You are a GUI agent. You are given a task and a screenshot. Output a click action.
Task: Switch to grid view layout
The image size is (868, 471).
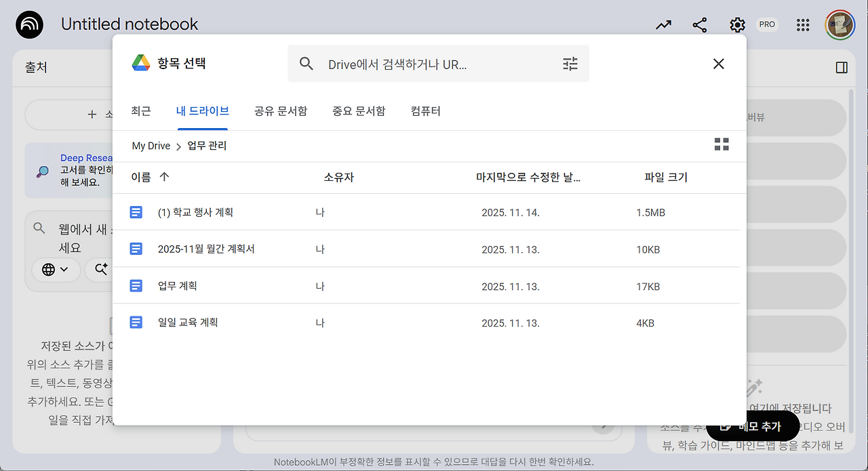pos(722,144)
